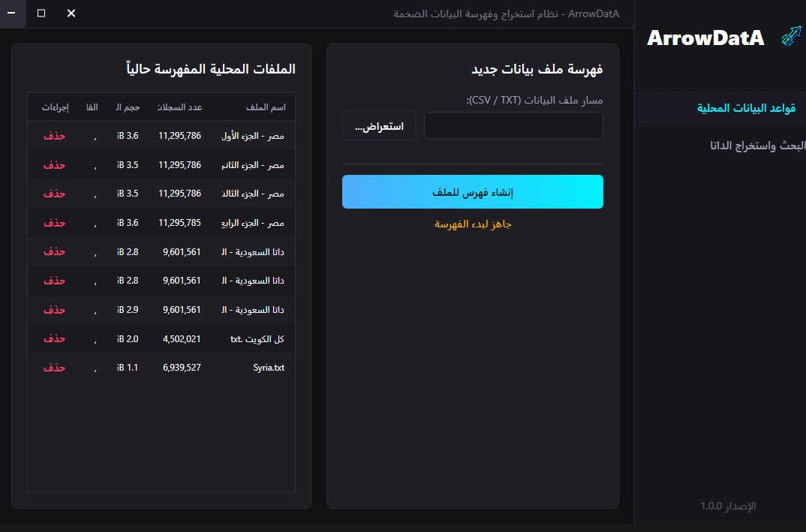Click the size value 1.1 in Syria row
This screenshot has width=806, height=532.
coord(128,368)
